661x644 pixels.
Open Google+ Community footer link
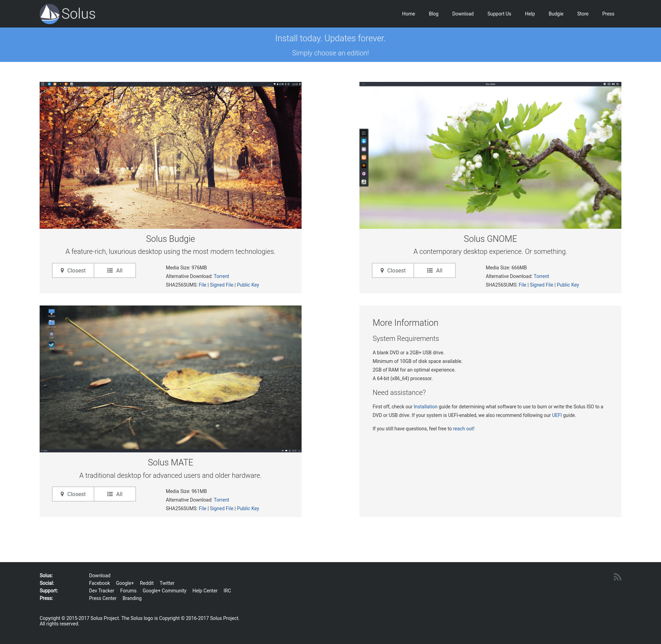(x=165, y=591)
